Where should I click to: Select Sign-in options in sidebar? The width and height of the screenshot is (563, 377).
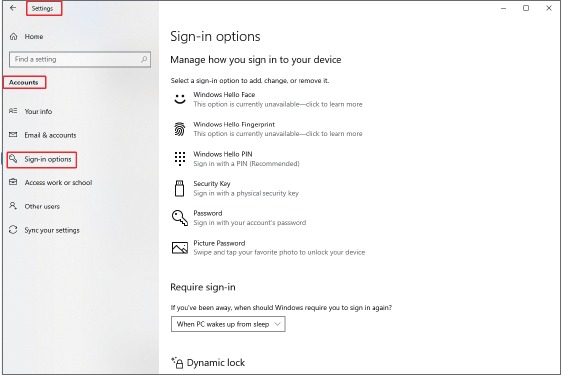48,159
